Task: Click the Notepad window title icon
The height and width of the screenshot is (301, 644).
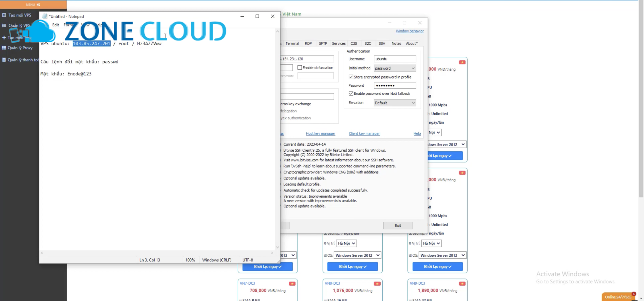Action: (45, 16)
